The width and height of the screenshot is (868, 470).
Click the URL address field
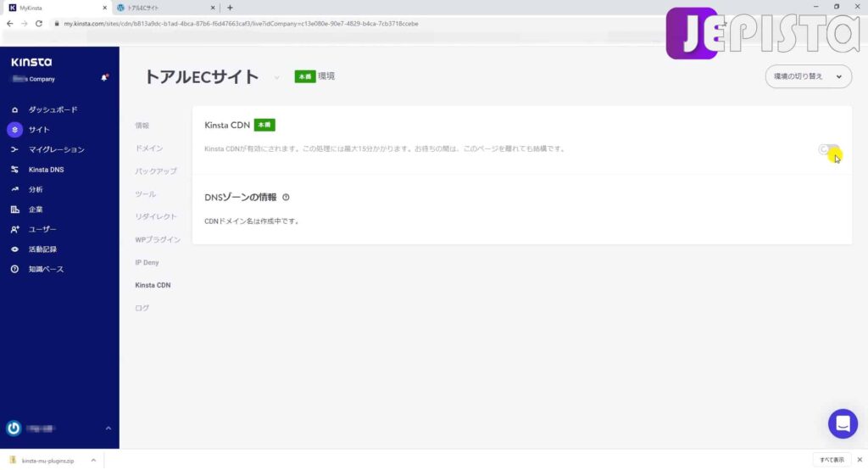(x=241, y=24)
